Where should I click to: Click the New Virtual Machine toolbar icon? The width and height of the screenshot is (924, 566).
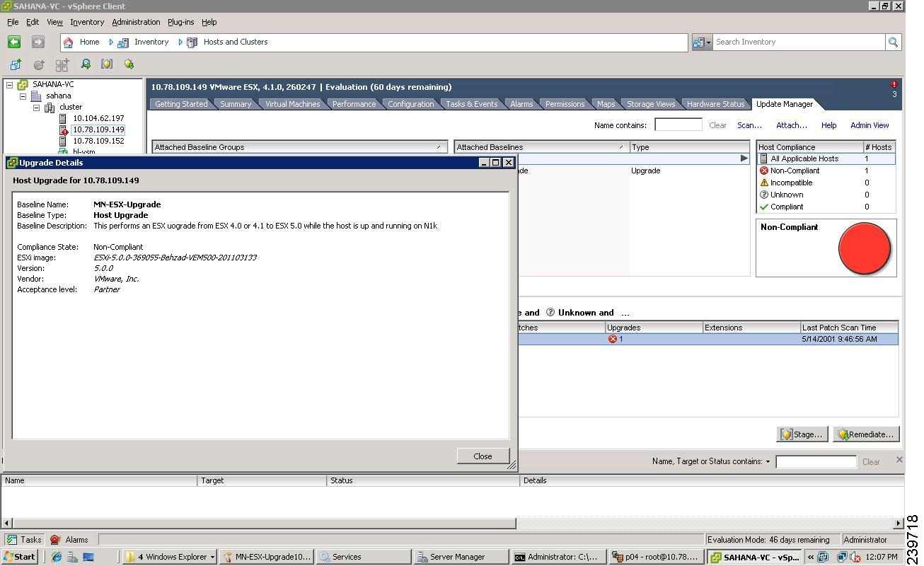16,64
